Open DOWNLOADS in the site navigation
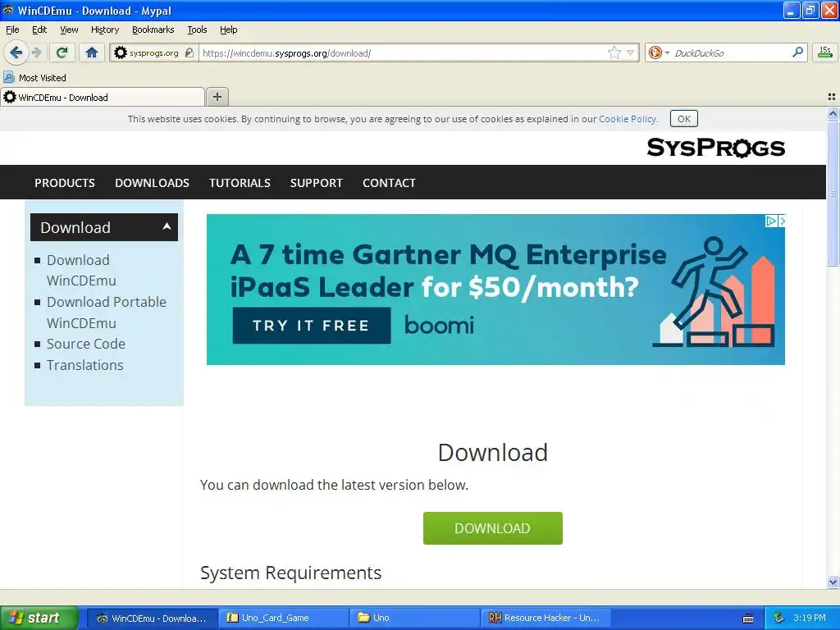This screenshot has height=630, width=840. click(x=152, y=183)
